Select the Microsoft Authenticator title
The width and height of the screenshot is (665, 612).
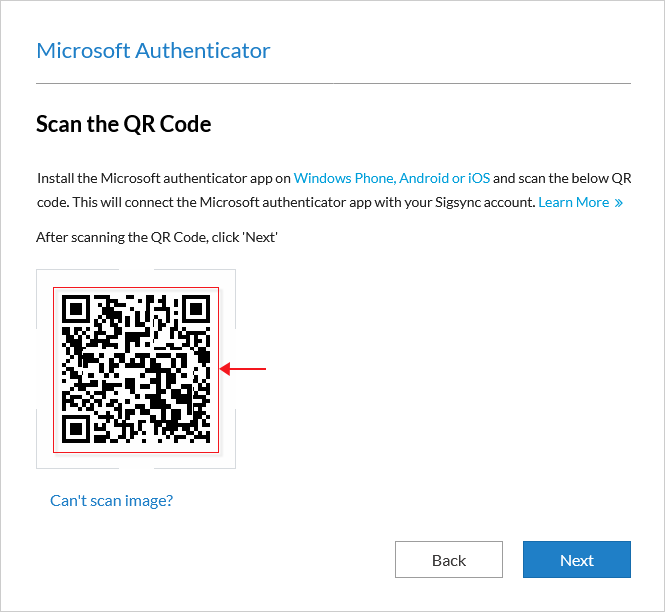(x=154, y=50)
